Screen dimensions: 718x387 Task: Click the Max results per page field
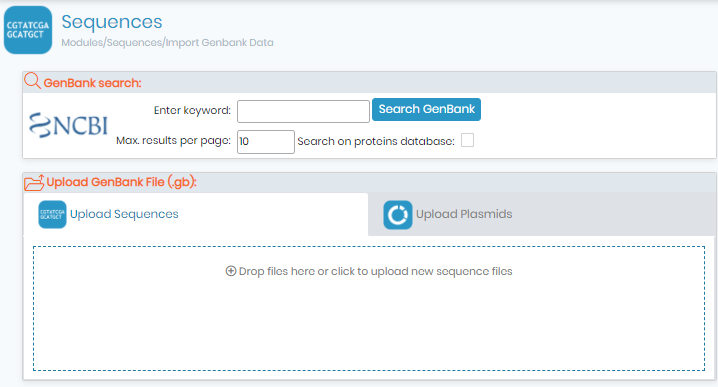click(266, 142)
